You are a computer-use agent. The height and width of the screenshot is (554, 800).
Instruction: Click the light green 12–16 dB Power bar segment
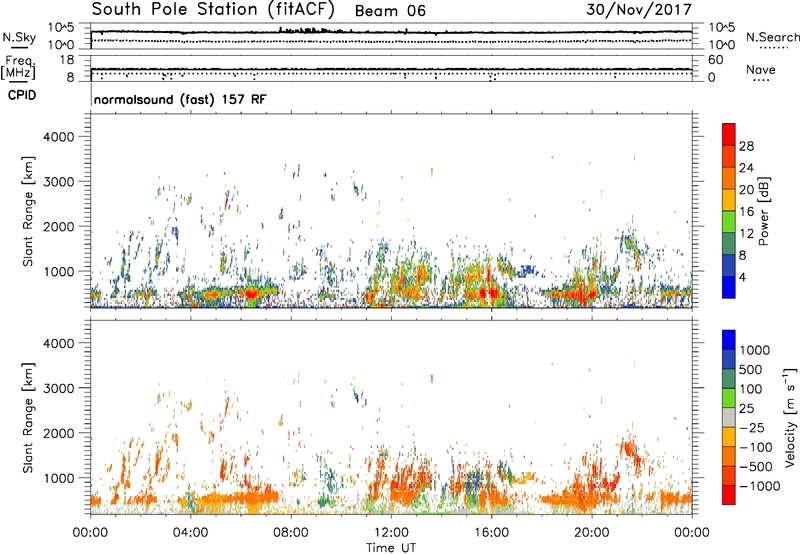(729, 221)
